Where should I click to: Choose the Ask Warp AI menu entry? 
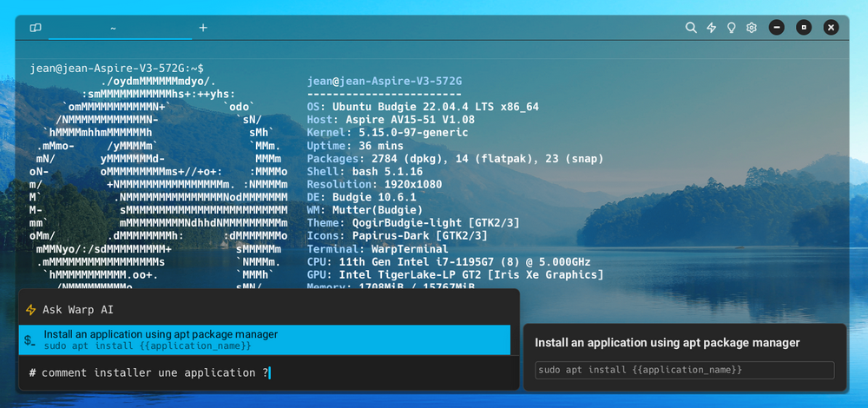point(78,310)
